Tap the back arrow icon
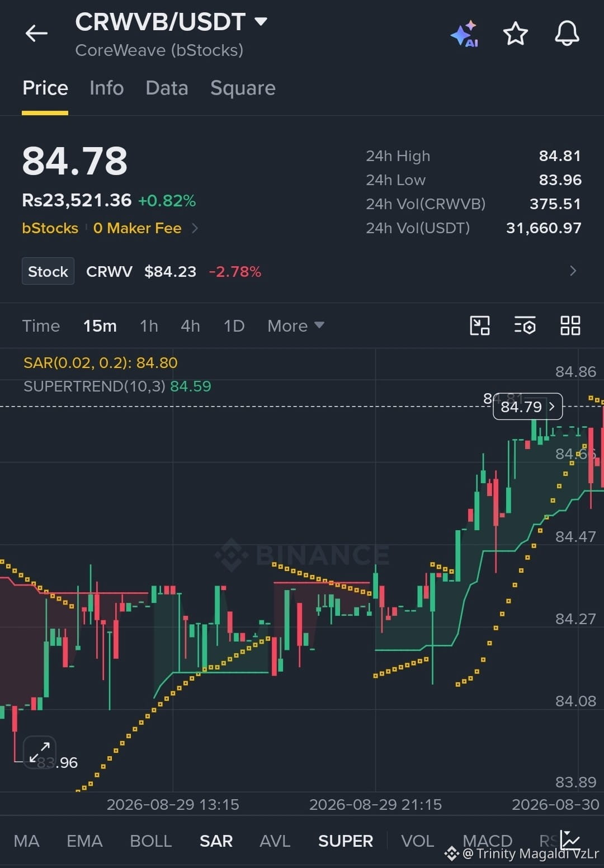 point(36,34)
